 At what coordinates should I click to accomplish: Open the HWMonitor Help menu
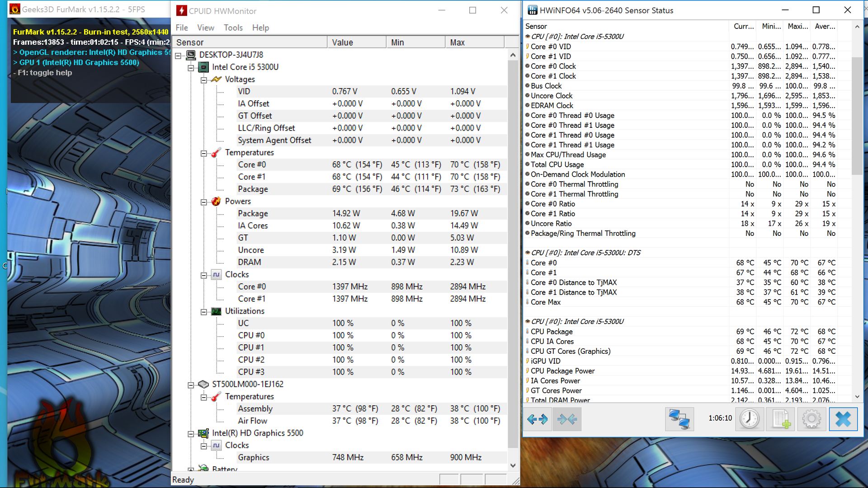pos(260,28)
